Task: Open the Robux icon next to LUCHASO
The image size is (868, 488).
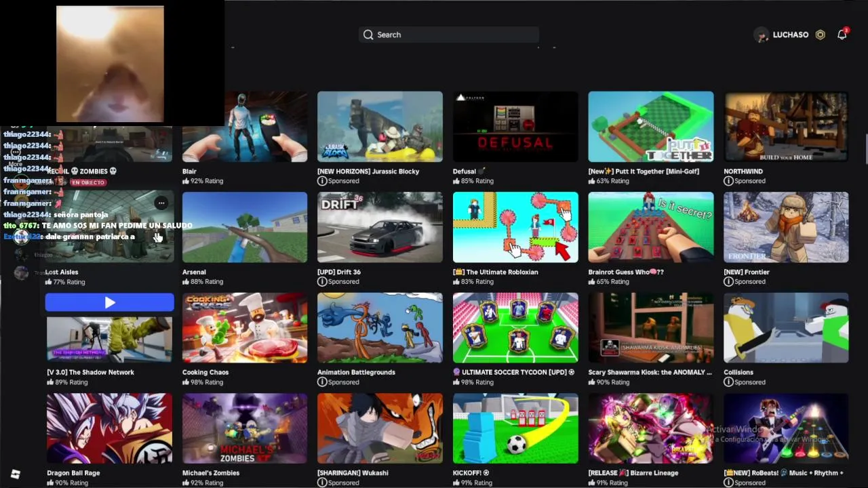Action: [820, 35]
